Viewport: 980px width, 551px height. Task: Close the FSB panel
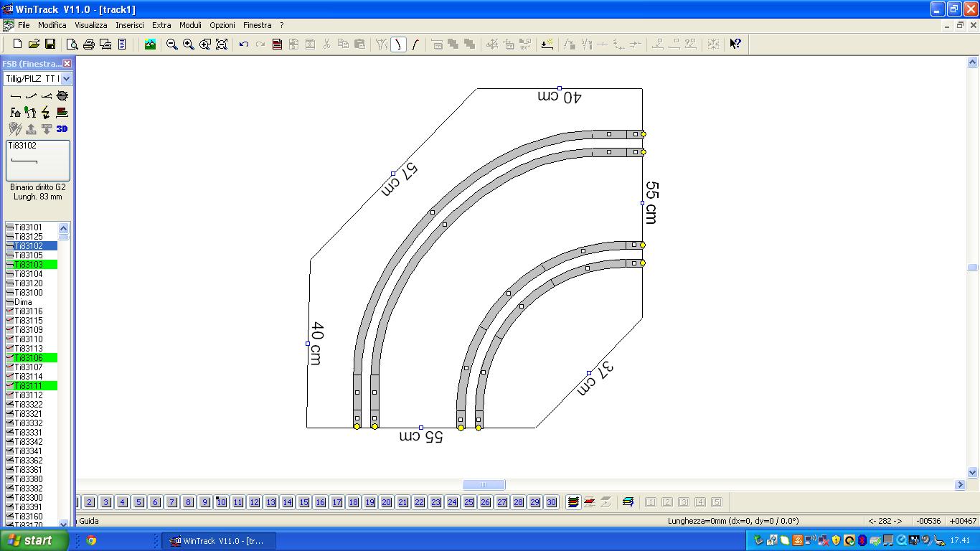(x=67, y=64)
